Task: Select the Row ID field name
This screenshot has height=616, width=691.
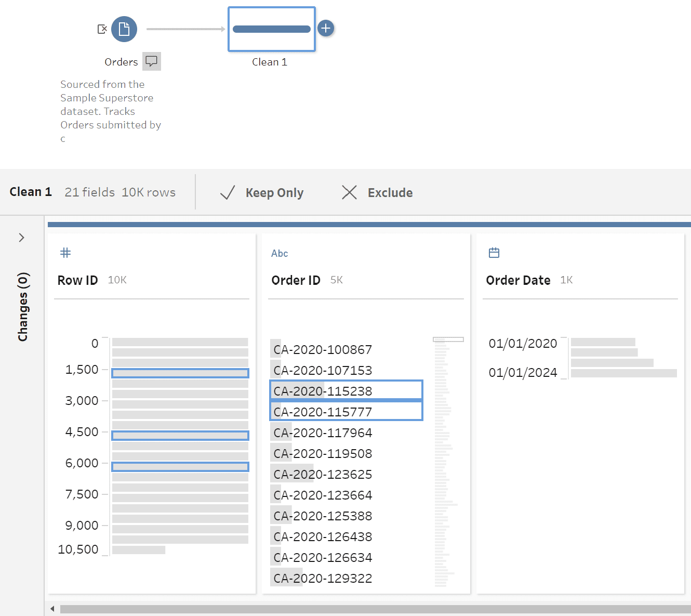Action: 77,280
